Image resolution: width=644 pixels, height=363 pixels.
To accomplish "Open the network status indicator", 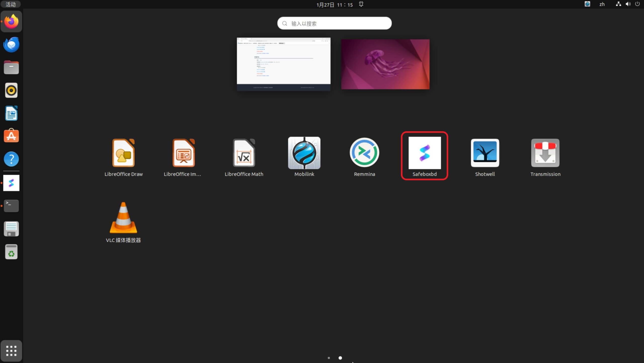I will click(x=618, y=4).
